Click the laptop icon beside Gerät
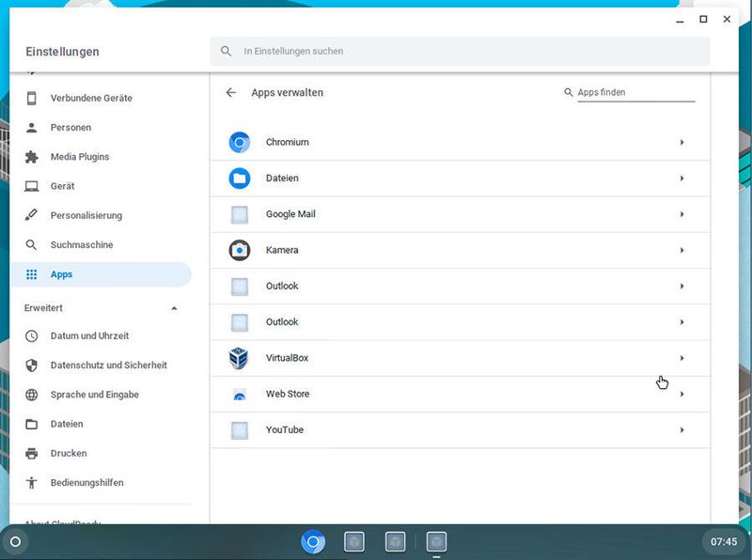752x560 pixels. coord(32,186)
